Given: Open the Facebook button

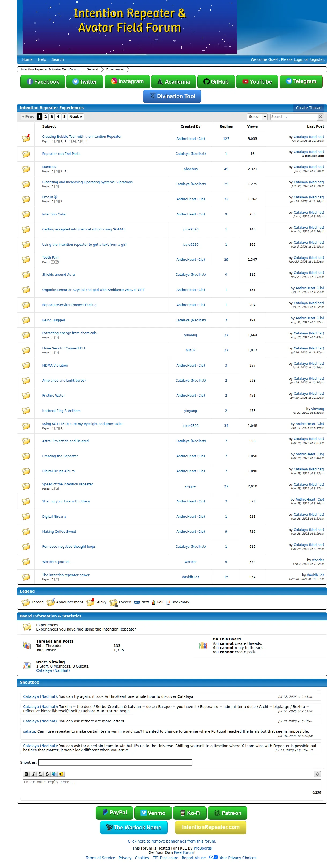Looking at the screenshot, I should point(42,81).
